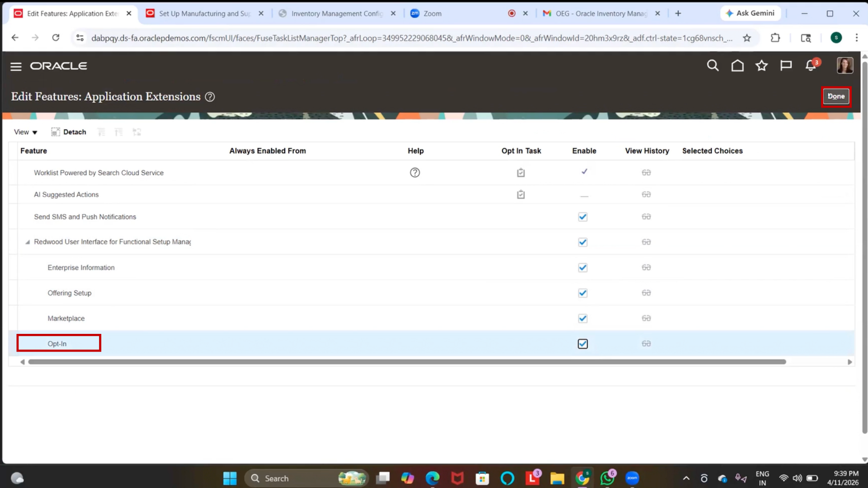868x488 pixels.
Task: Toggle Enable checkbox for Marketplace
Action: point(583,319)
